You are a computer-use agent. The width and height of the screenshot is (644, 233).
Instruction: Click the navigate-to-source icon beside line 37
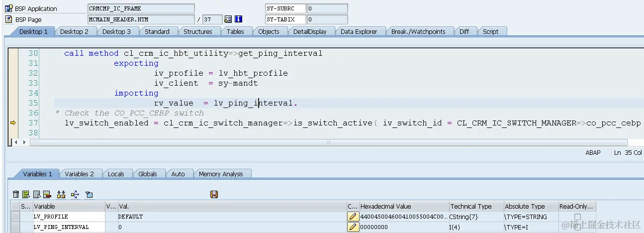228,19
